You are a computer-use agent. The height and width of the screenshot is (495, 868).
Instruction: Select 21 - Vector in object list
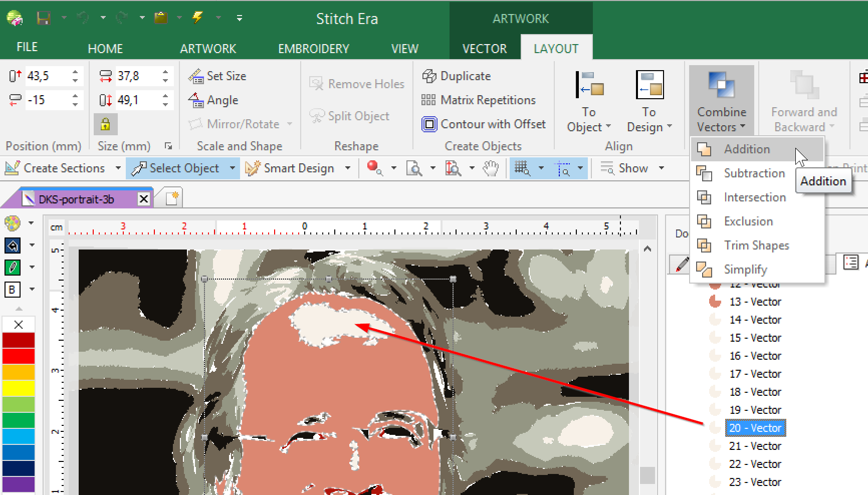click(x=755, y=446)
